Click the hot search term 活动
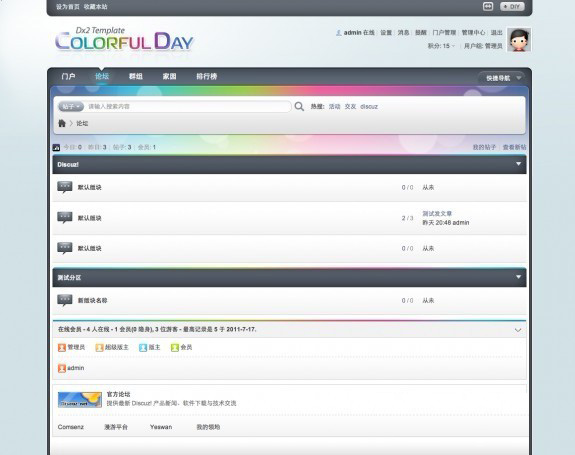Viewport: 575px width, 455px height. [x=334, y=107]
